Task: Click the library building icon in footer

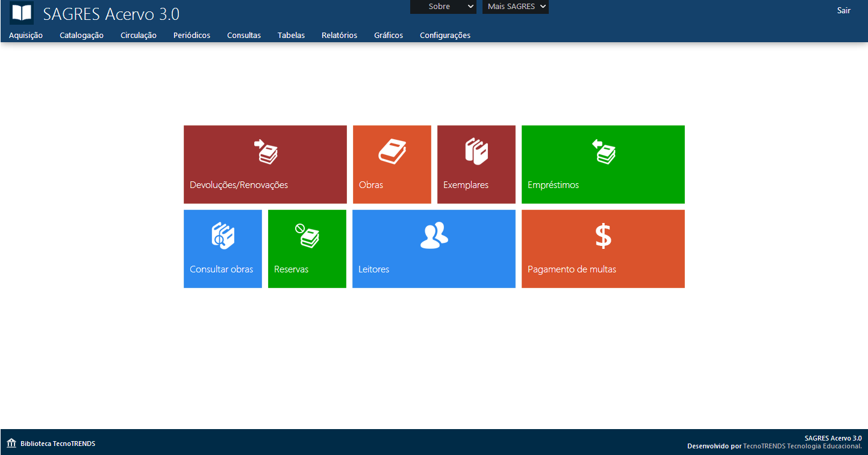Action: (11, 444)
